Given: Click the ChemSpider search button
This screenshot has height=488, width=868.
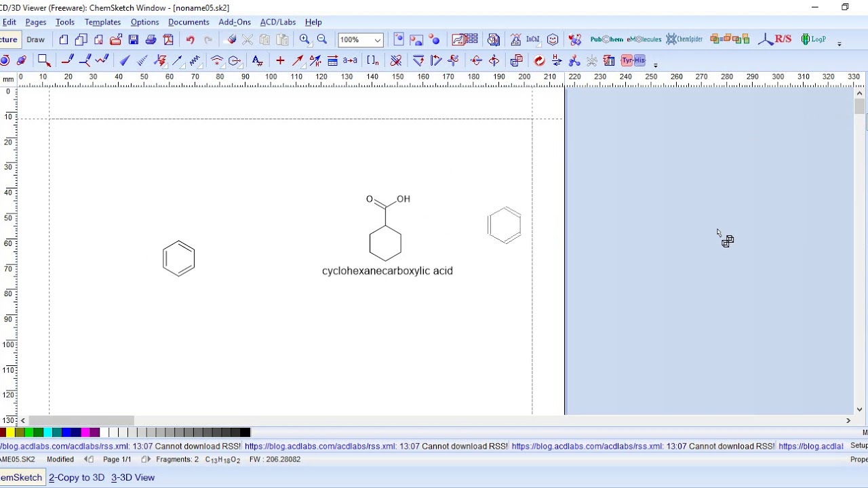Looking at the screenshot, I should pyautogui.click(x=684, y=39).
